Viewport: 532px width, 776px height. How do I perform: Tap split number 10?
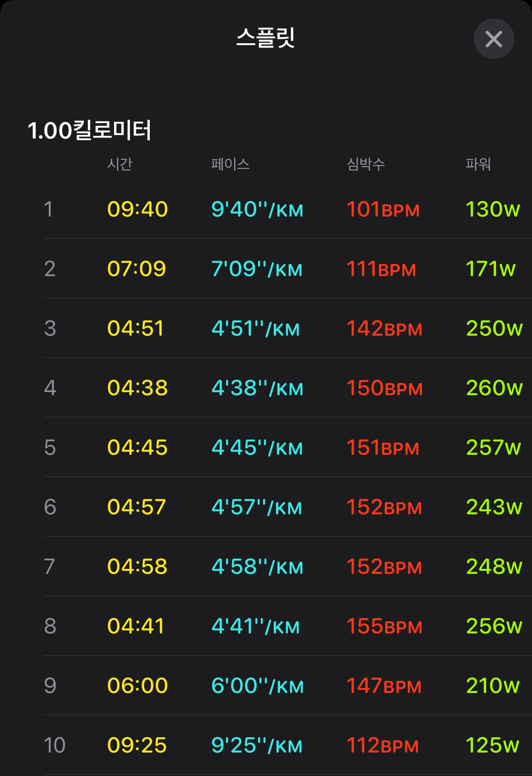coord(55,745)
